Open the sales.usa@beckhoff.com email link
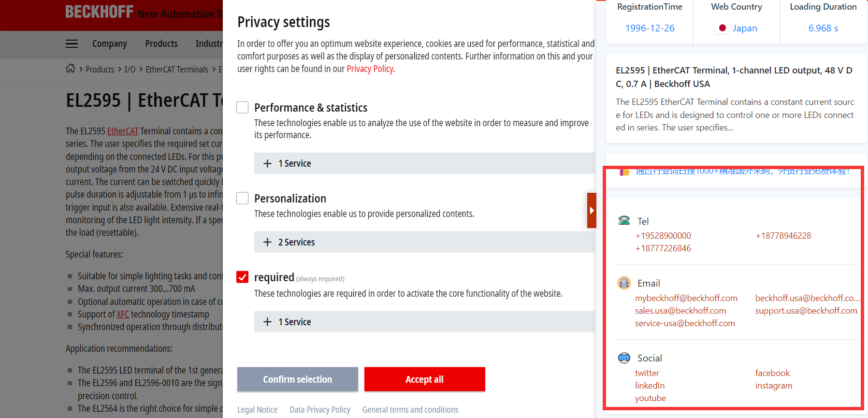The height and width of the screenshot is (418, 868). [680, 311]
